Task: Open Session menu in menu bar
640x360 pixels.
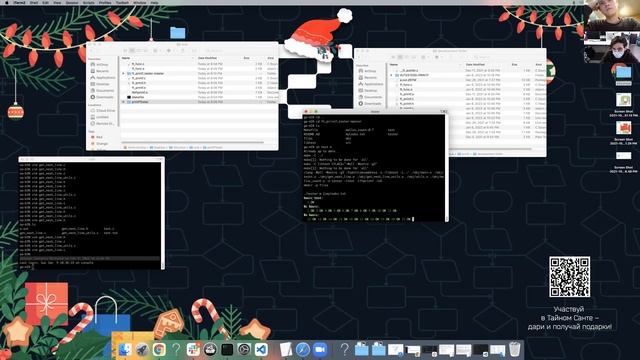Action: click(x=72, y=2)
